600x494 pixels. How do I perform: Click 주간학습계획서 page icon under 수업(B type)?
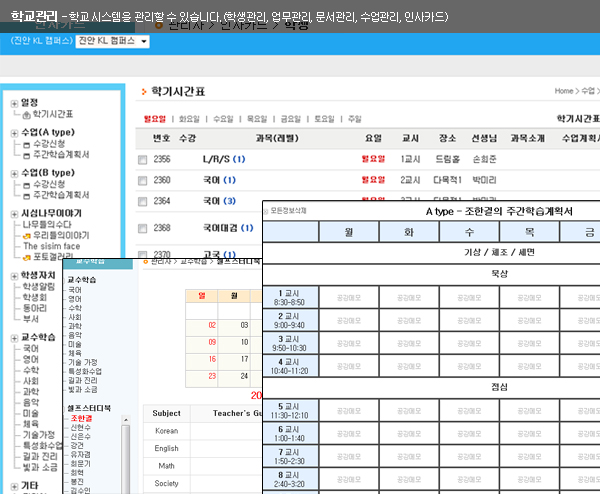point(26,195)
